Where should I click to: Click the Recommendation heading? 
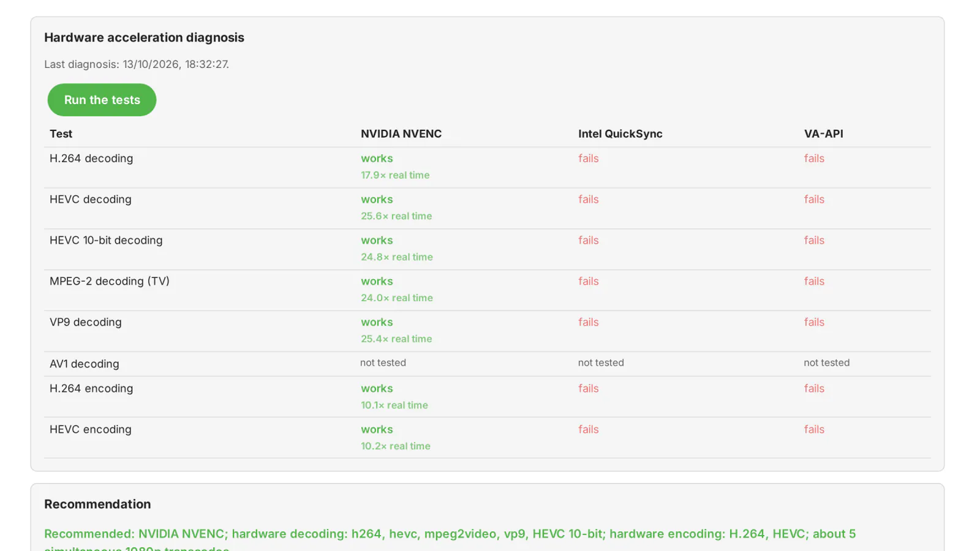point(97,504)
